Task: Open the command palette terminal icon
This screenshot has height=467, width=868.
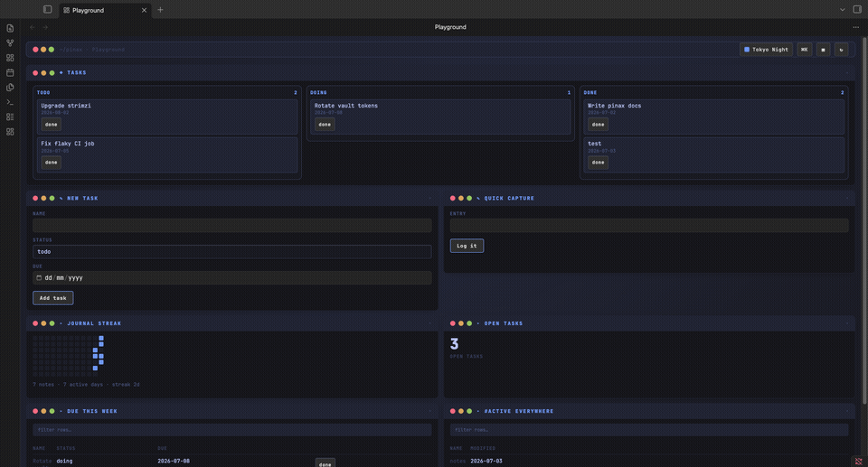Action: coord(10,102)
